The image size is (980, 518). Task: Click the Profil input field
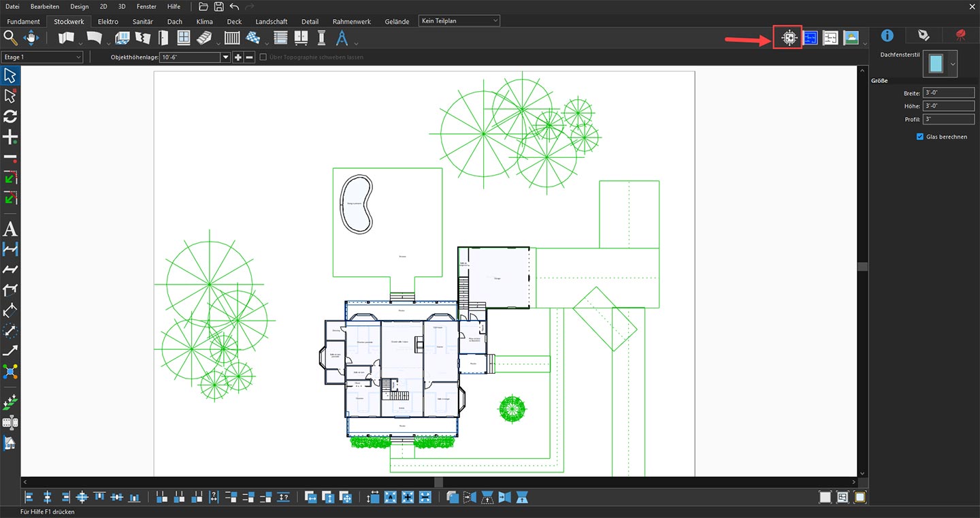point(949,119)
